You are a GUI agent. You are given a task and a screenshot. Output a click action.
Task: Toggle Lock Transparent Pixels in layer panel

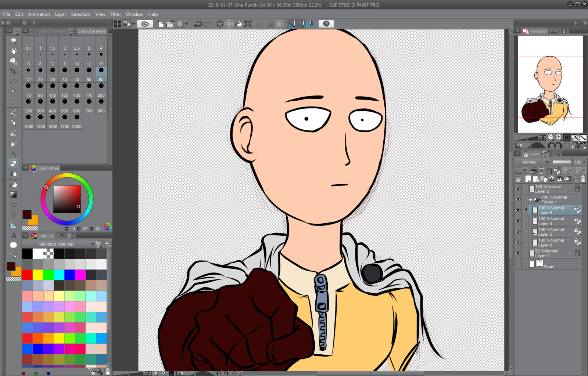(557, 170)
